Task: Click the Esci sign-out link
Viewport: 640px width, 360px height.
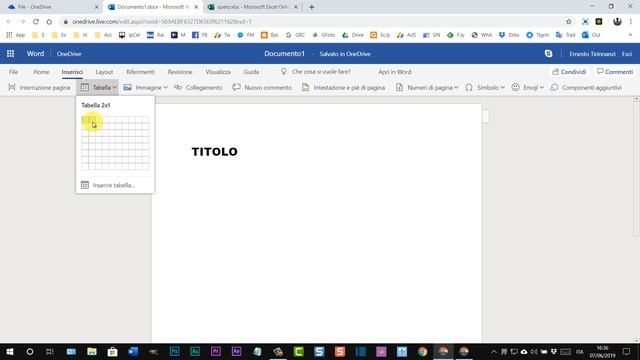Action: click(627, 53)
